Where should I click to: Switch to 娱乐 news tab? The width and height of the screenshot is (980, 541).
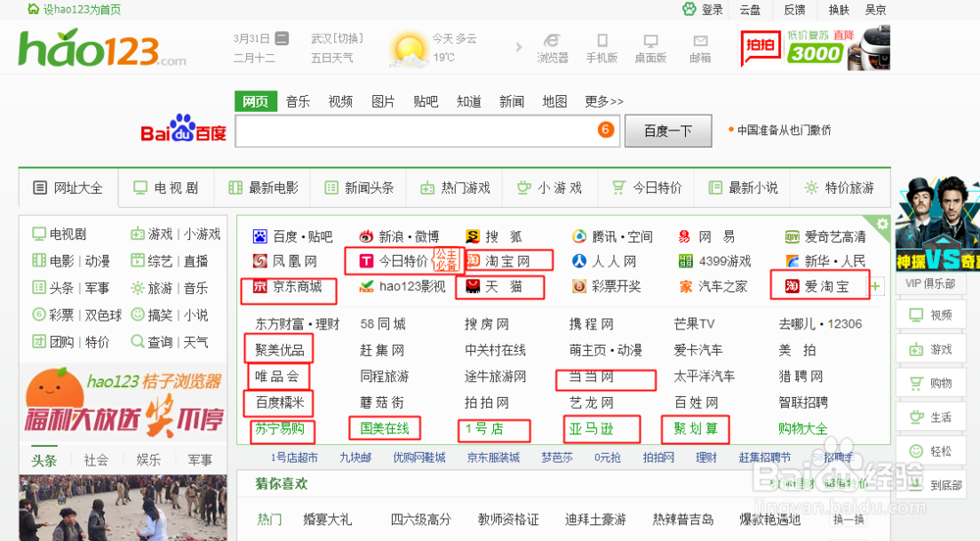click(149, 461)
